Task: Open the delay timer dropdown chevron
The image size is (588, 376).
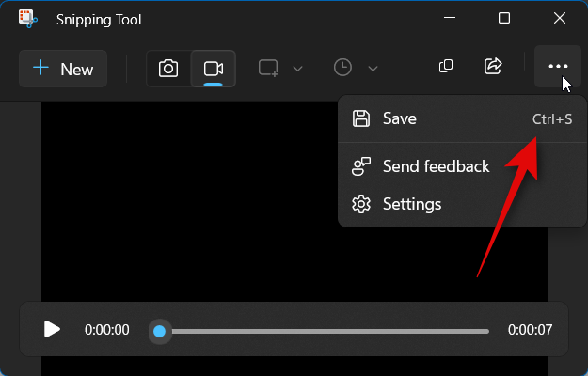Action: coord(373,69)
